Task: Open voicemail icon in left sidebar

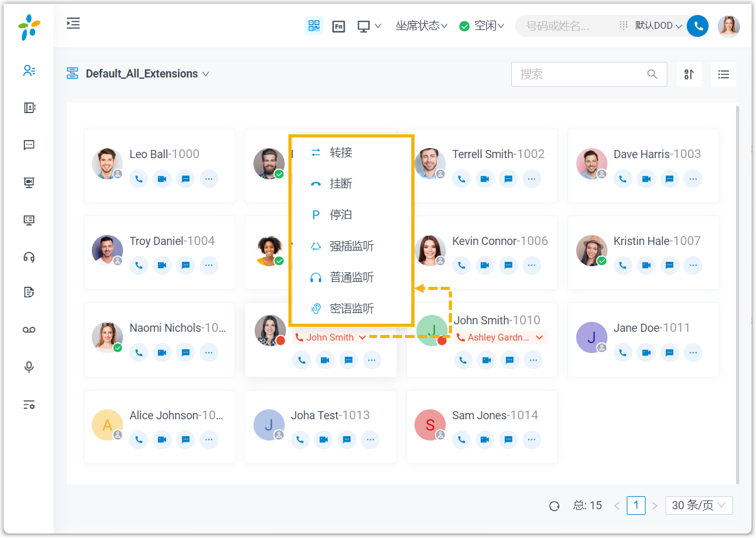Action: pyautogui.click(x=29, y=329)
